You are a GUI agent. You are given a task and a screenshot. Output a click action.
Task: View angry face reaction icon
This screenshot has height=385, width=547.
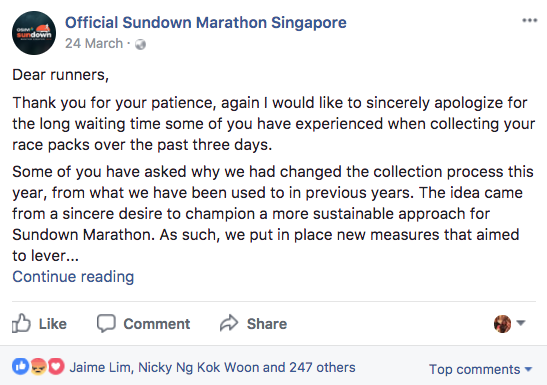click(x=38, y=367)
